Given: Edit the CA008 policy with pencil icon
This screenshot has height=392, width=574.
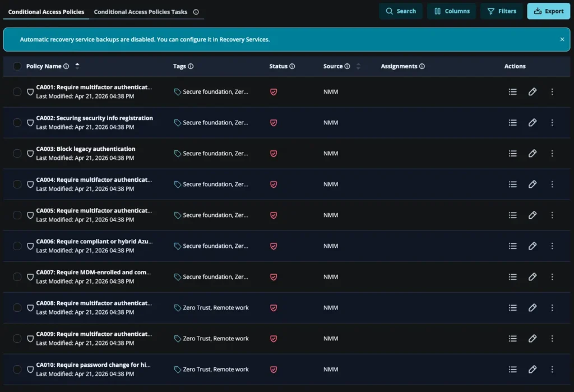Looking at the screenshot, I should coord(533,308).
